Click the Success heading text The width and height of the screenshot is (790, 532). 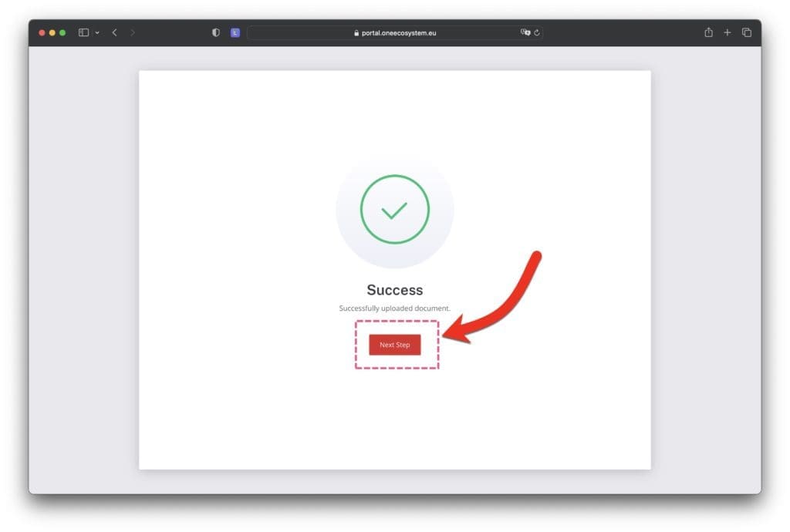pyautogui.click(x=394, y=290)
